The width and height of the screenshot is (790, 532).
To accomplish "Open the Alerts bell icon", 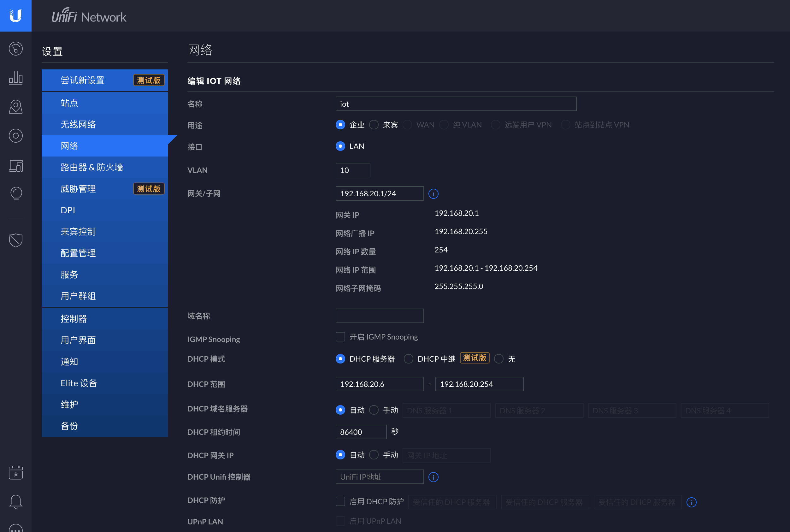I will [x=15, y=501].
